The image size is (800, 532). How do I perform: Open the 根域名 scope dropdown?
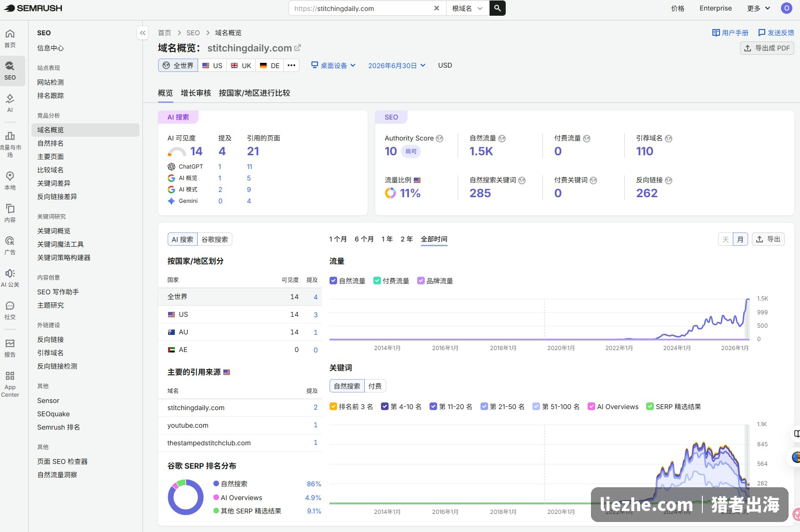(468, 8)
